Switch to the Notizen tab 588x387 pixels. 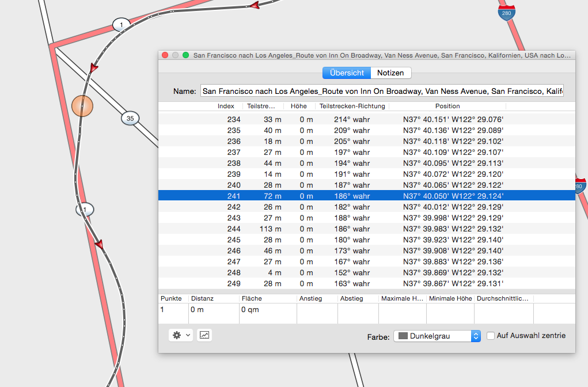coord(390,73)
